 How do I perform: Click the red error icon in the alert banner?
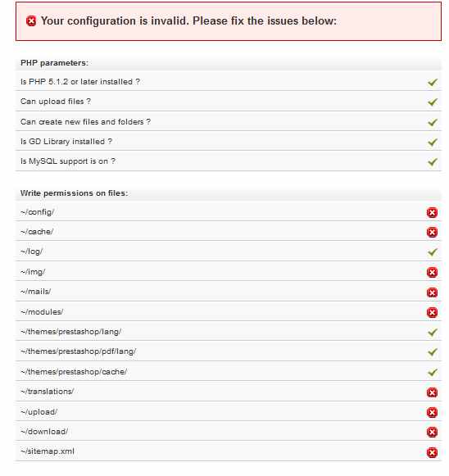[x=31, y=21]
